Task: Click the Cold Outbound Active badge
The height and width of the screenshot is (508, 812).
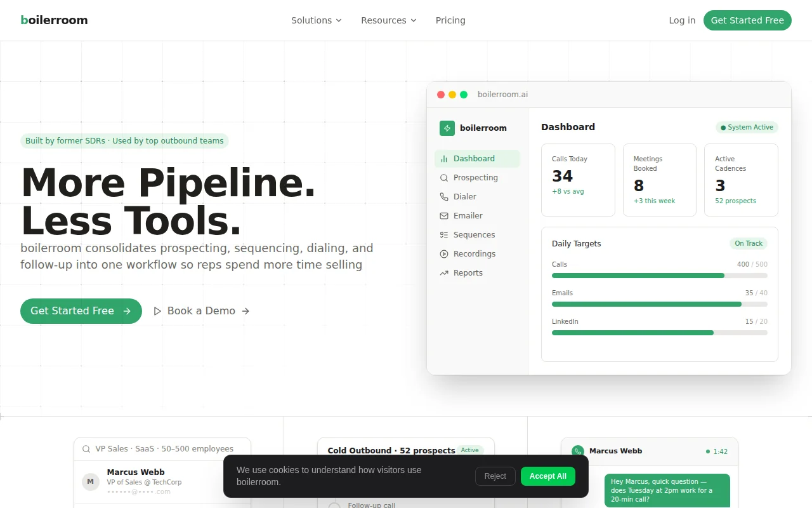Action: coord(470,450)
